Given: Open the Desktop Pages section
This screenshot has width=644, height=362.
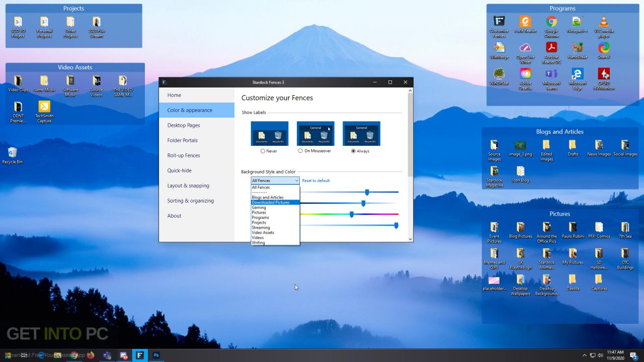Looking at the screenshot, I should 197,125.
